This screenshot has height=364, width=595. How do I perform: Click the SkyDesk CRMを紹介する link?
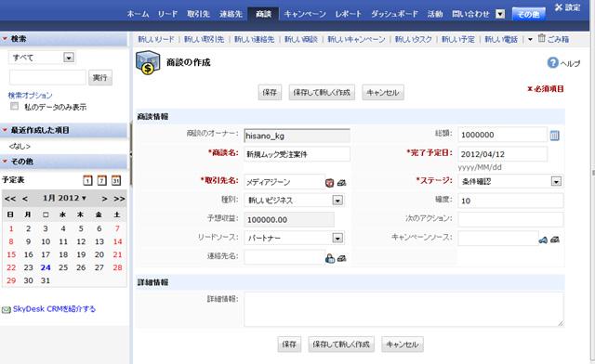[x=54, y=309]
